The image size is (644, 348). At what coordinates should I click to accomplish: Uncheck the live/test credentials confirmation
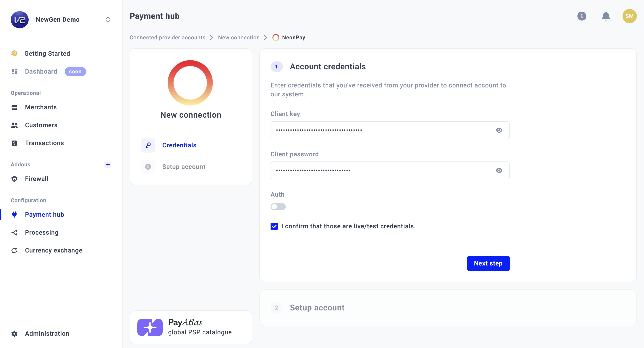pos(274,226)
